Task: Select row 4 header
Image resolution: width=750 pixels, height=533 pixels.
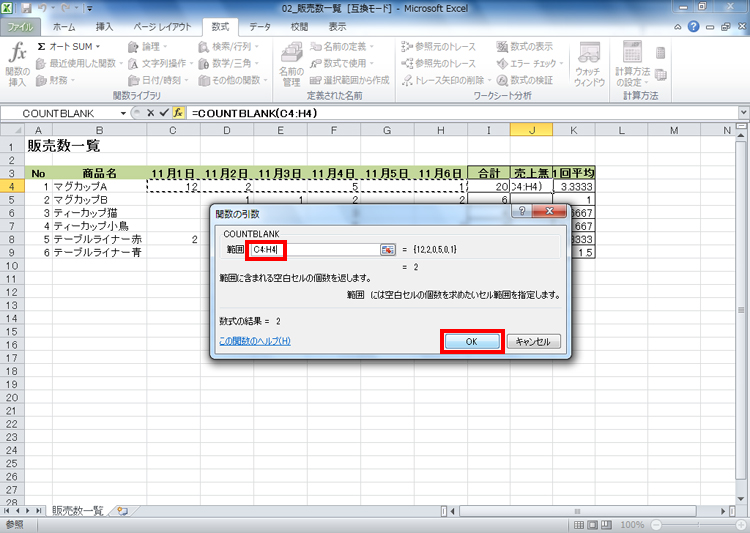Action: (11, 186)
